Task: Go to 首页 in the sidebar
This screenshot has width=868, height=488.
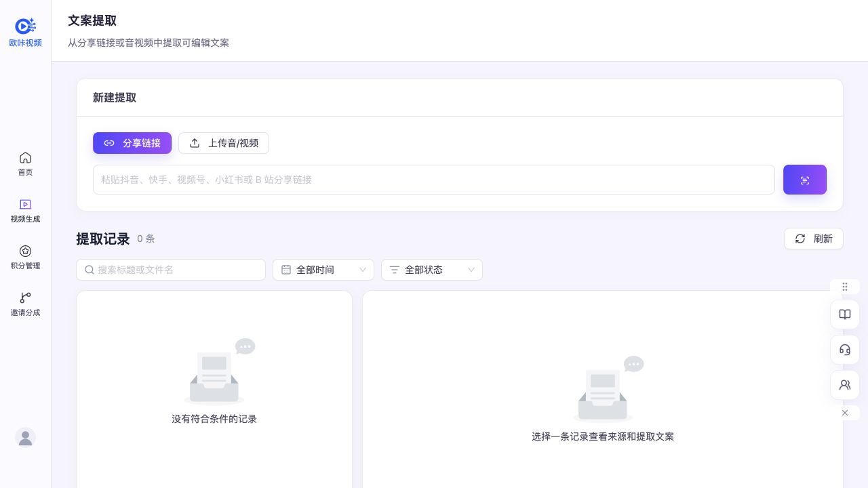Action: [25, 163]
